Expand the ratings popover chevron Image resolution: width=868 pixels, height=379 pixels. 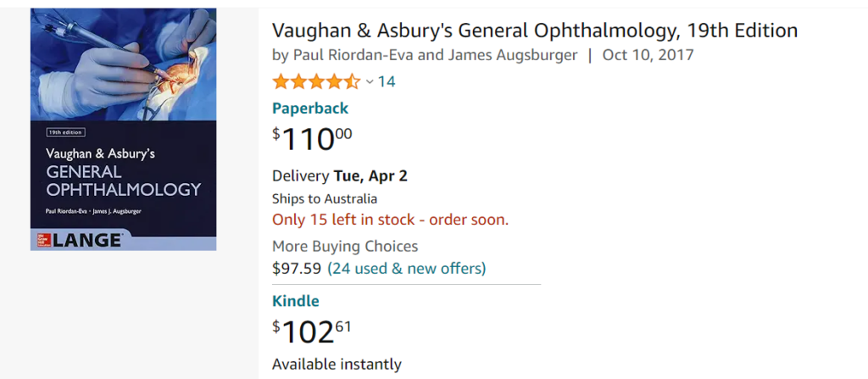(370, 81)
